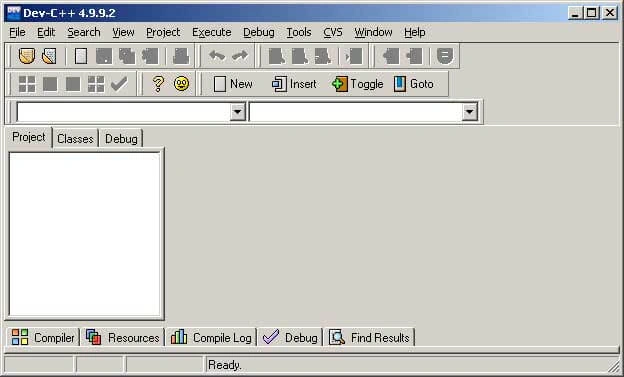Click the greyed Replace icon
Viewport: 624px width, 377px height.
(x=299, y=56)
